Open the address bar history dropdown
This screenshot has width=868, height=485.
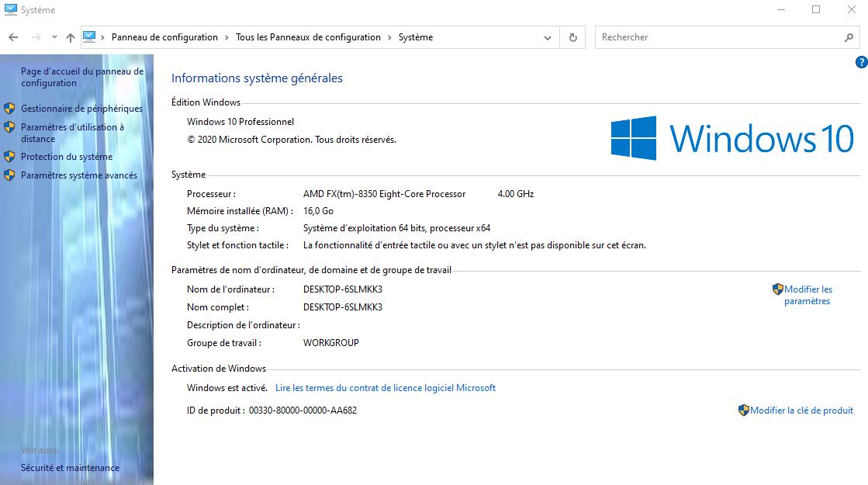pyautogui.click(x=548, y=38)
